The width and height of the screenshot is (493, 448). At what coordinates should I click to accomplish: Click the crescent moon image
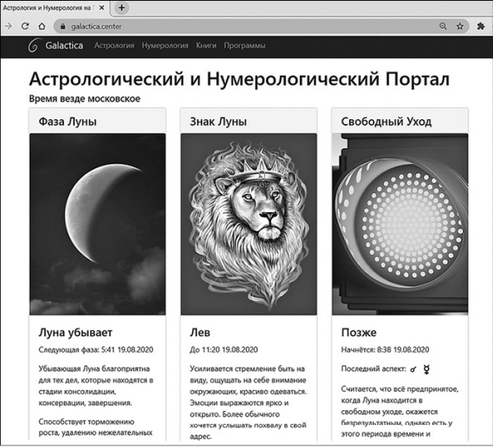click(x=97, y=224)
